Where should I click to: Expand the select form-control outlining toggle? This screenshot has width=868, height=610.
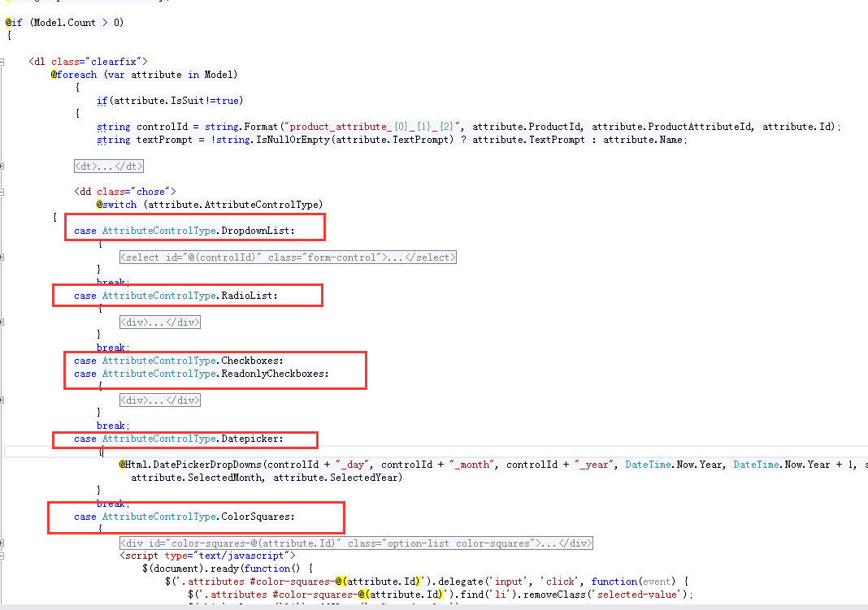(x=2, y=257)
